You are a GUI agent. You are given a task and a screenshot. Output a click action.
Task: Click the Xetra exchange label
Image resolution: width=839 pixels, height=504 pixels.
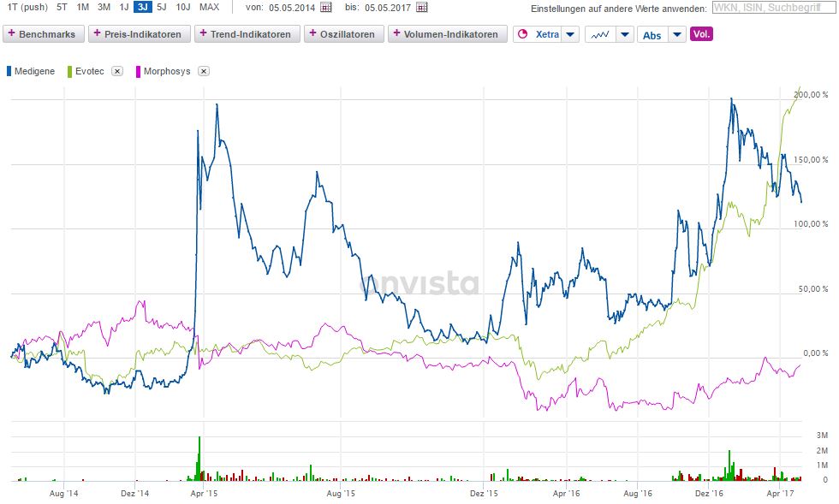pos(547,34)
